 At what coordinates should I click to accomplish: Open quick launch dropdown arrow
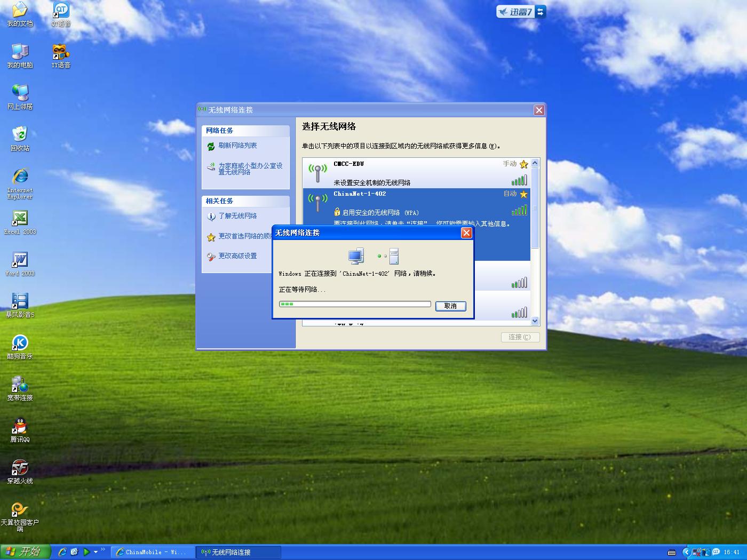click(x=96, y=552)
